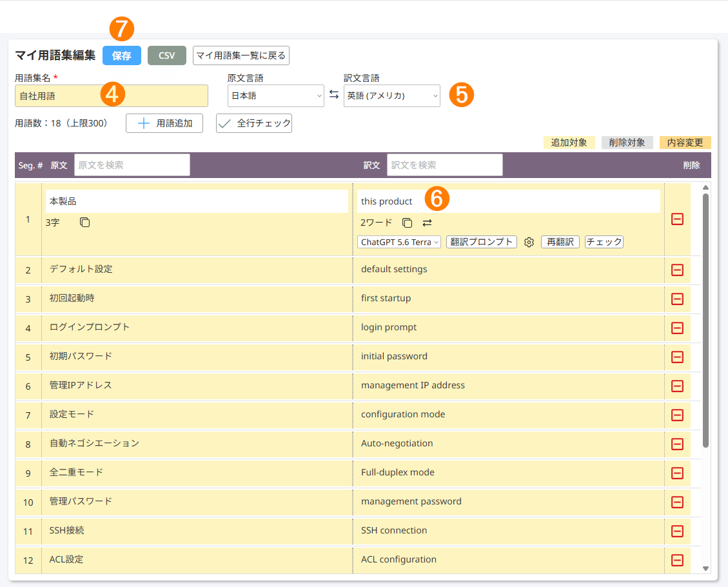Select source cell 設定モード
Viewport: 728px width, 587px height.
click(197, 415)
